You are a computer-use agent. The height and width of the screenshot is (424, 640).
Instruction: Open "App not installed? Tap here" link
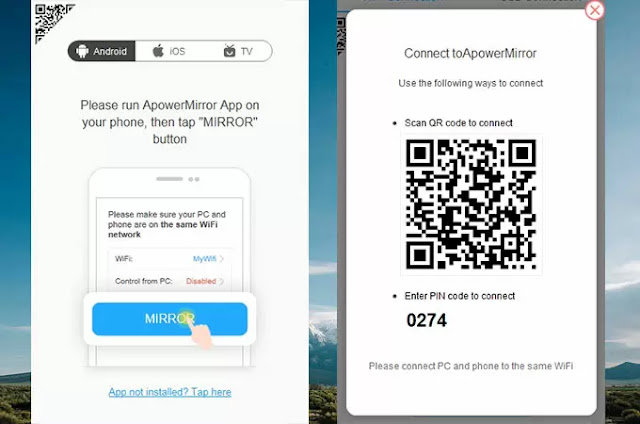coord(170,392)
